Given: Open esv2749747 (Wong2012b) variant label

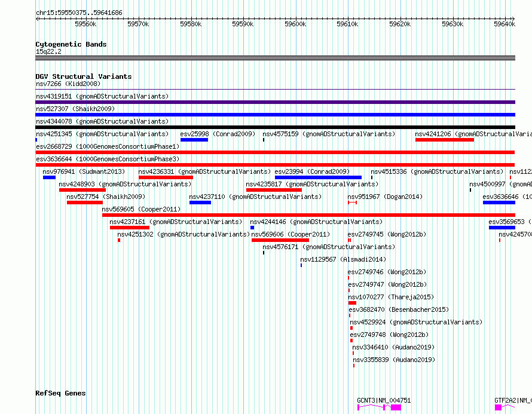Looking at the screenshot, I should click(387, 284).
